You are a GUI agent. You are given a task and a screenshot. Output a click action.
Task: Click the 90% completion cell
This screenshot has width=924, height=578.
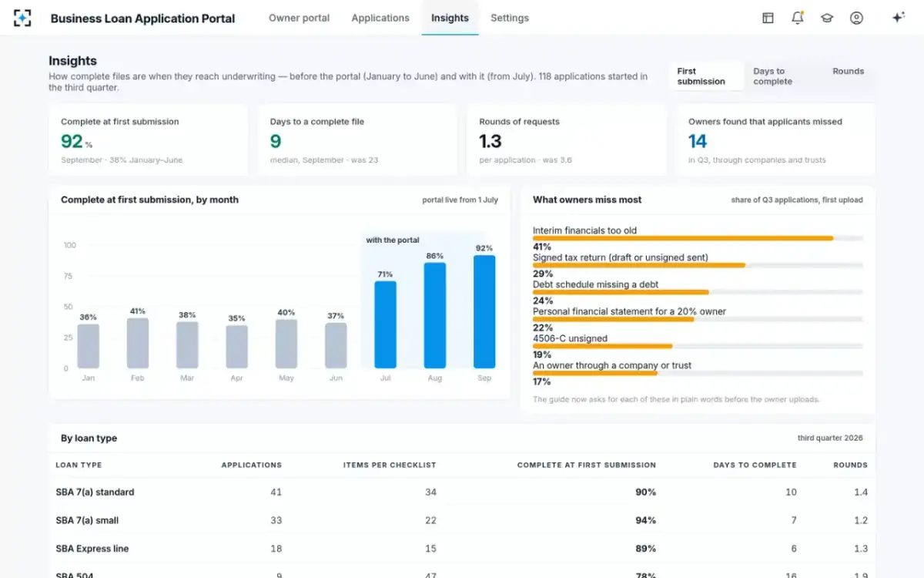coord(645,492)
